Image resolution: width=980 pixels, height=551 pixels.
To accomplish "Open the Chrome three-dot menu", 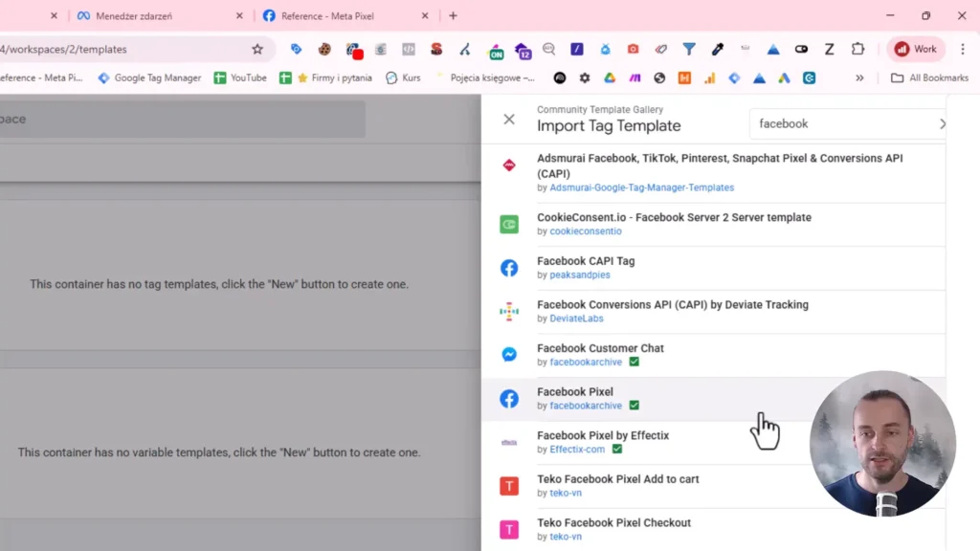I will tap(963, 50).
